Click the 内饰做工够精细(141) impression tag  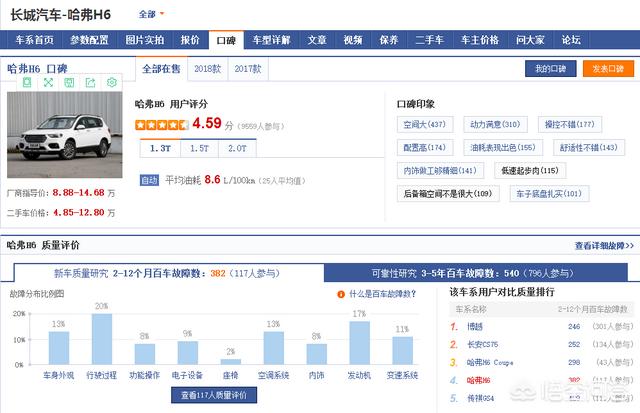point(440,171)
